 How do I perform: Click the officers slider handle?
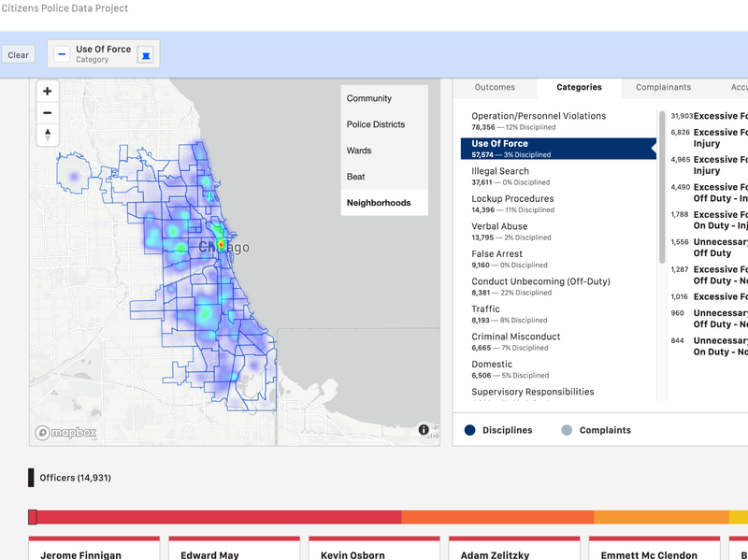click(x=33, y=517)
